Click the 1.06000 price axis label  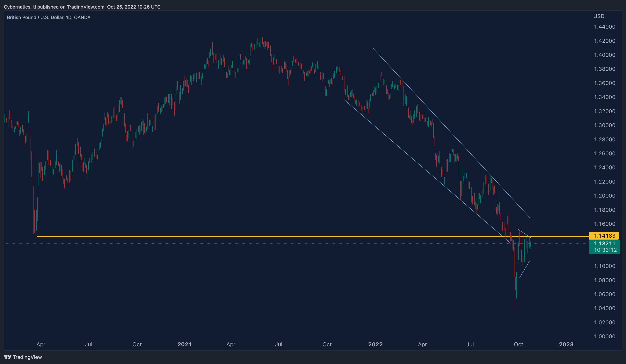coord(604,294)
